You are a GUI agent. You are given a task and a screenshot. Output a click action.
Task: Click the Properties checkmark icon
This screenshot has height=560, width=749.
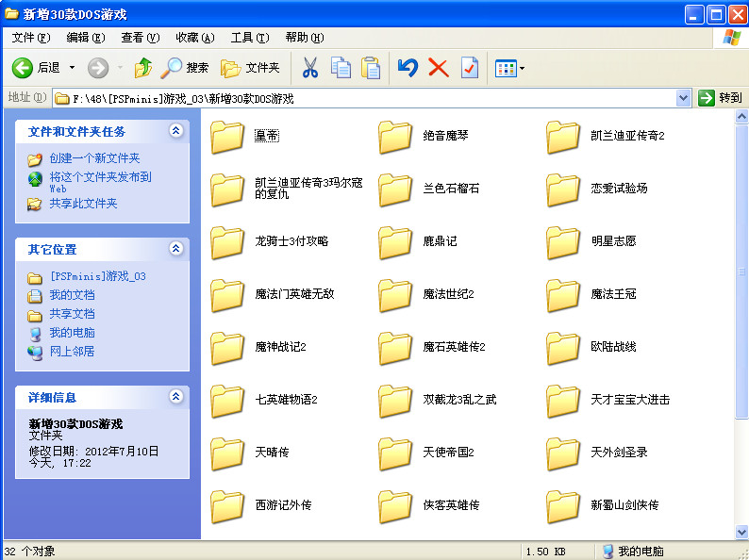click(x=469, y=68)
